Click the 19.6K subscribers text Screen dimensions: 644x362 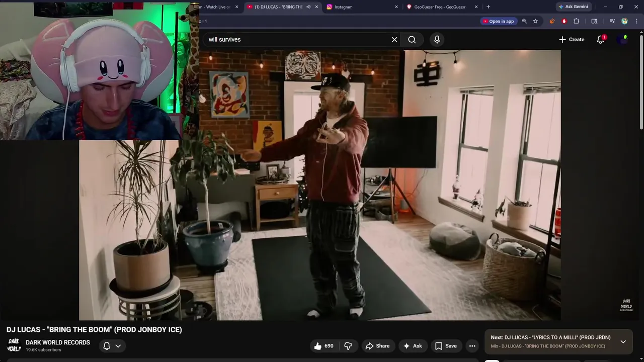[x=43, y=350]
